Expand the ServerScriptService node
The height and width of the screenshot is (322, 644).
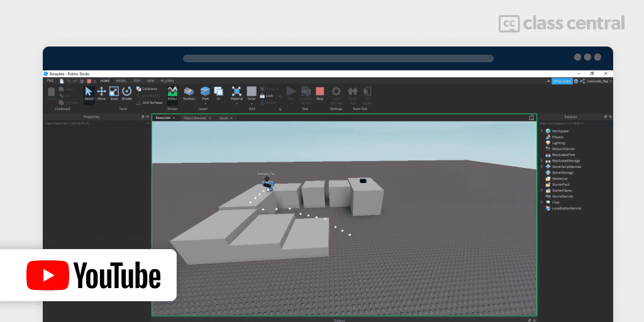pyautogui.click(x=541, y=167)
